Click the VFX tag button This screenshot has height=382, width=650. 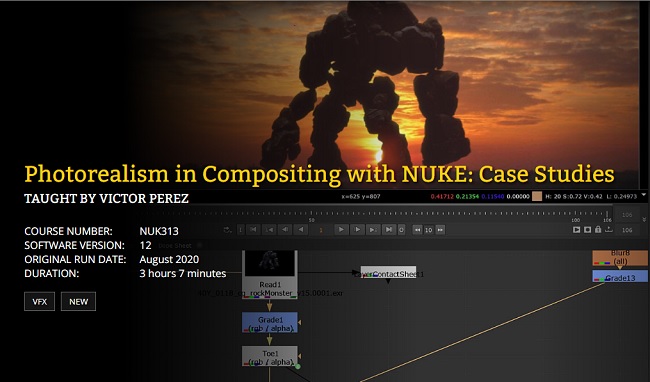(x=39, y=302)
